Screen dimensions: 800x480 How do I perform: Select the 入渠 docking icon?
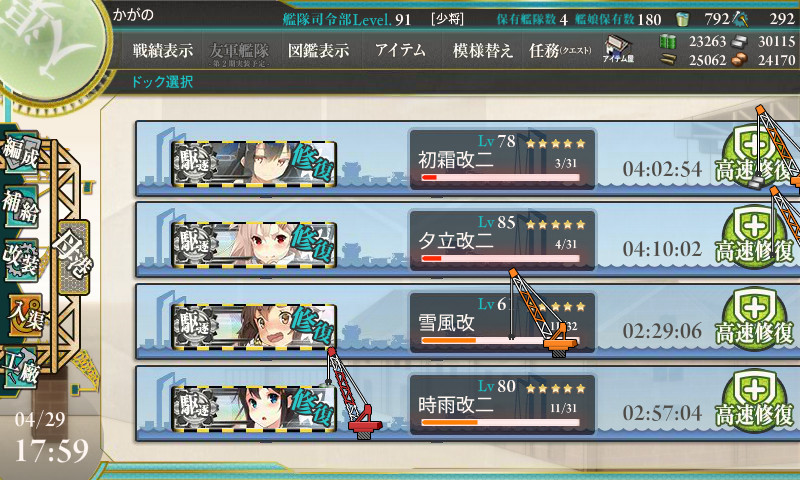(26, 315)
